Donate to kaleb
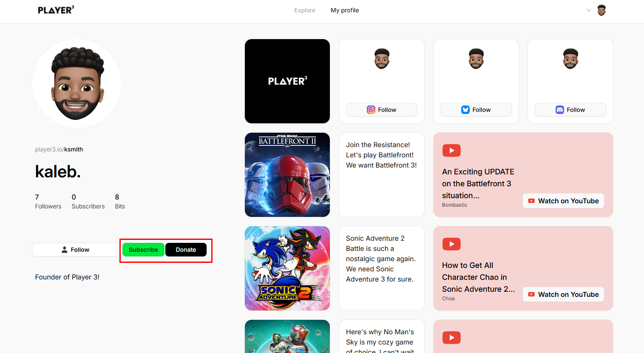The width and height of the screenshot is (644, 353). click(x=186, y=250)
